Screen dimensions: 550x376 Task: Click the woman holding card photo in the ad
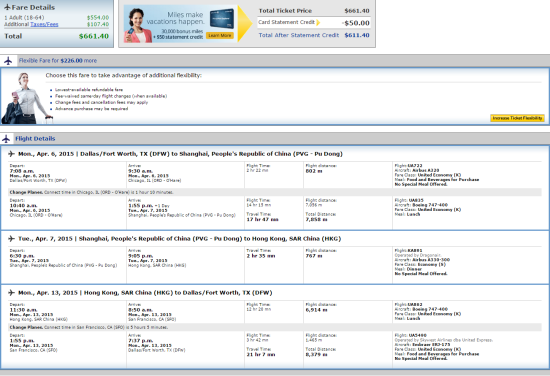click(x=137, y=25)
